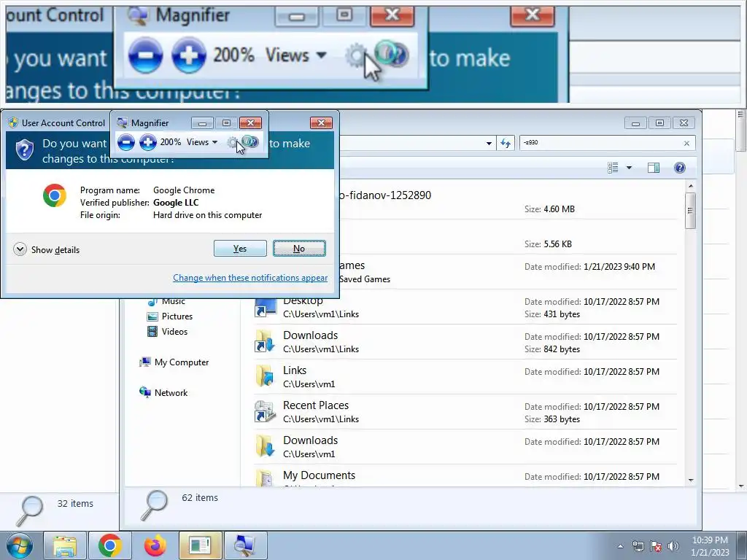747x560 pixels.
Task: Open the document app in taskbar
Action: point(200,545)
